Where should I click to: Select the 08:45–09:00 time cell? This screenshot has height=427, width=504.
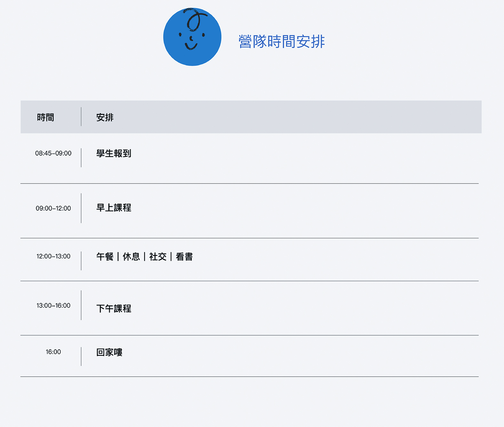(53, 153)
